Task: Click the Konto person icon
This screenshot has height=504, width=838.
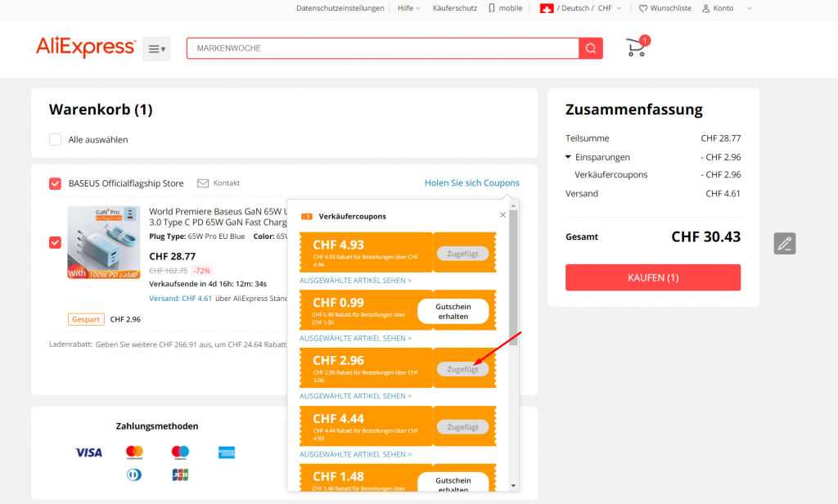Action: coord(706,8)
